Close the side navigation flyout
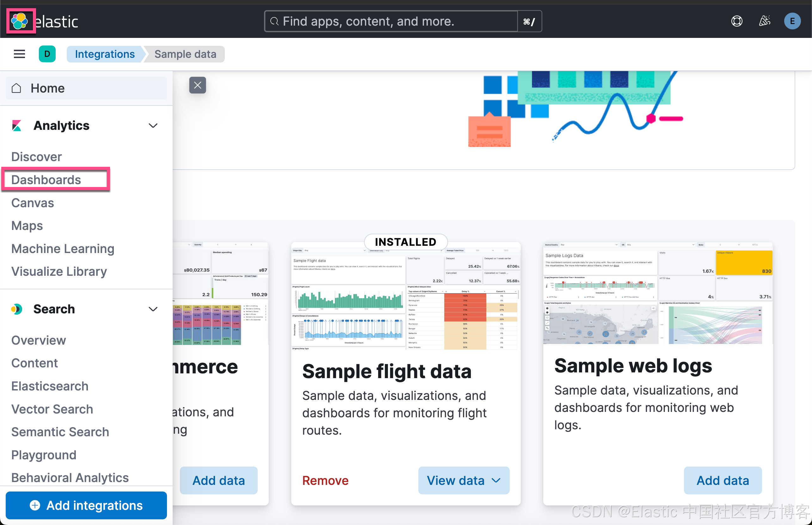Screen dimensions: 812x525 pyautogui.click(x=198, y=85)
